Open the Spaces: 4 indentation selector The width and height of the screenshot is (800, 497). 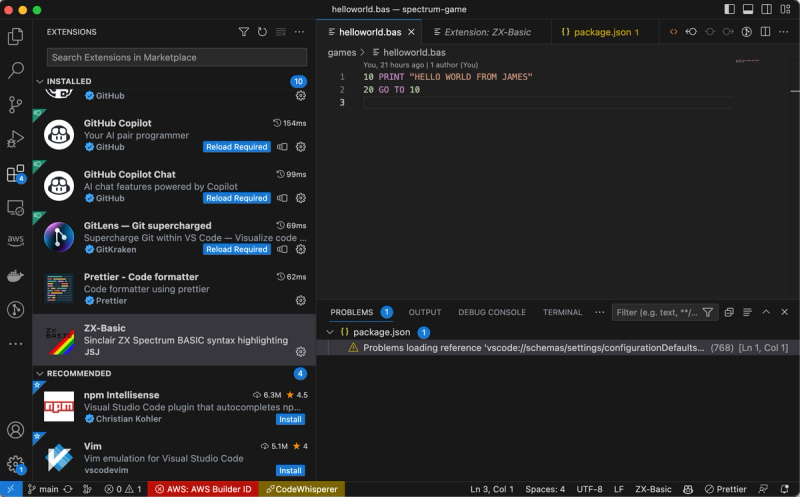pos(545,489)
